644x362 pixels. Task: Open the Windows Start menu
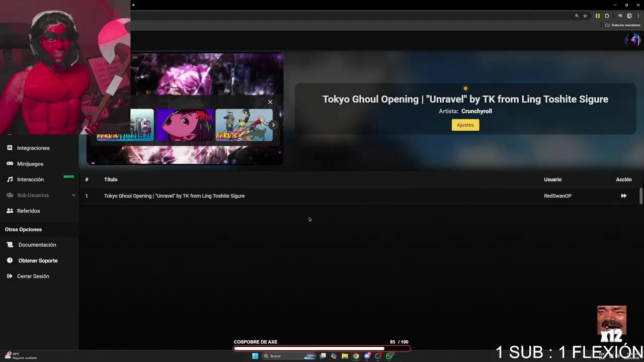tap(255, 356)
